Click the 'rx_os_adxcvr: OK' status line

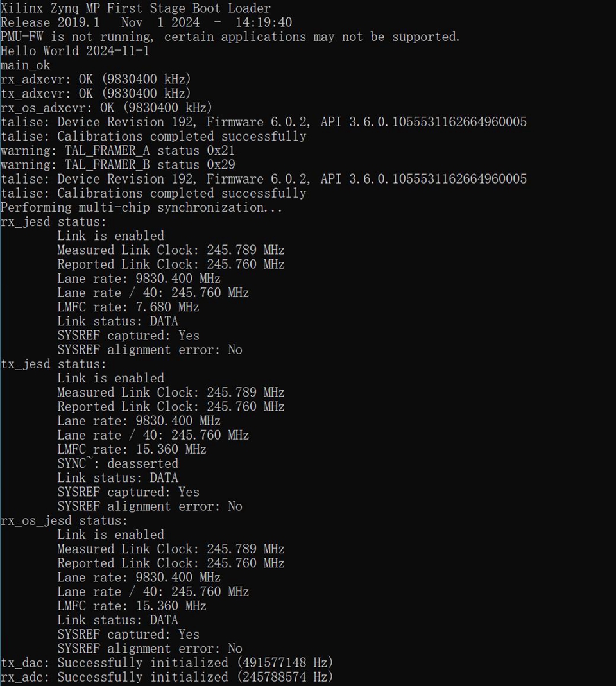pyautogui.click(x=107, y=108)
